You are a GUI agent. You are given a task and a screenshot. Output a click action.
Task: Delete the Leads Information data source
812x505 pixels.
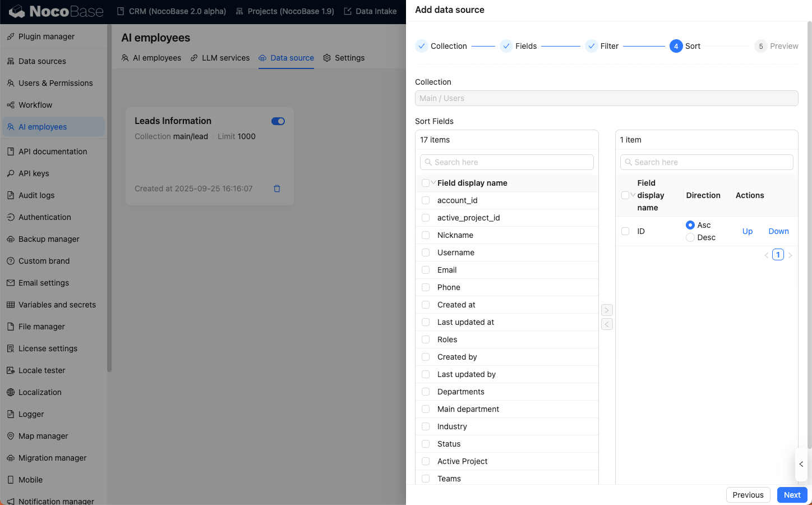[x=276, y=189]
